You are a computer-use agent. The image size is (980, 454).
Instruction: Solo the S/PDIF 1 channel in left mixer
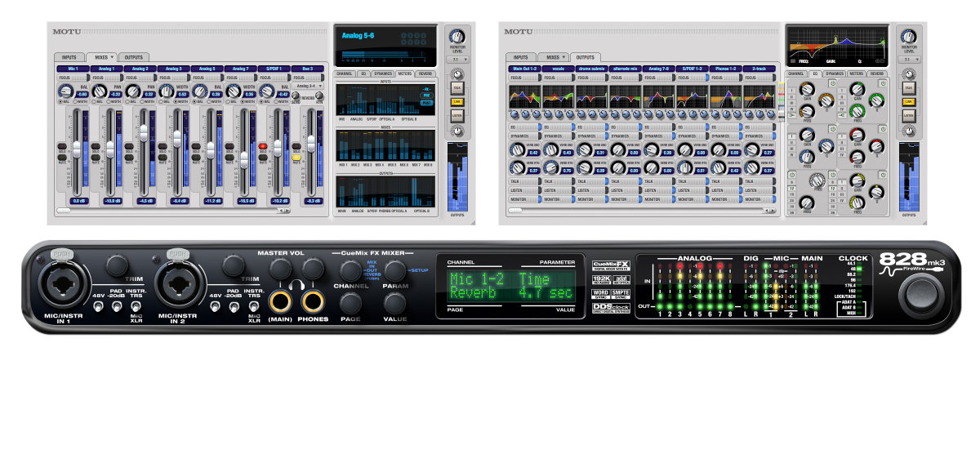pos(263,146)
